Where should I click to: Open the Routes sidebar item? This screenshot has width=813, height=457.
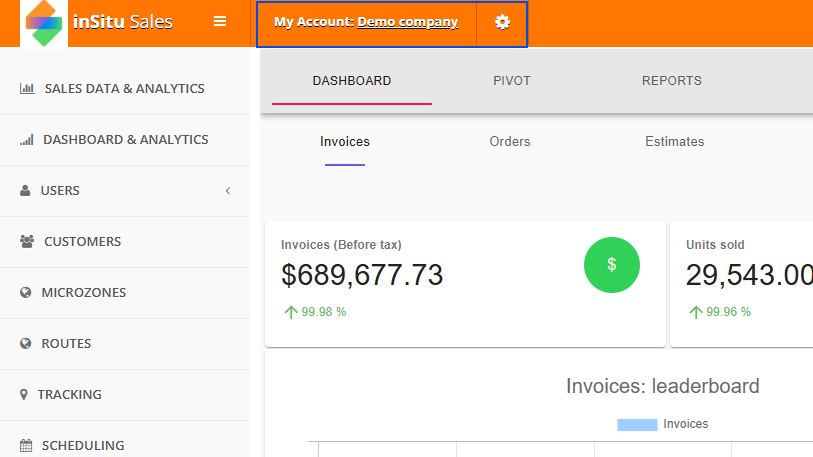click(125, 343)
